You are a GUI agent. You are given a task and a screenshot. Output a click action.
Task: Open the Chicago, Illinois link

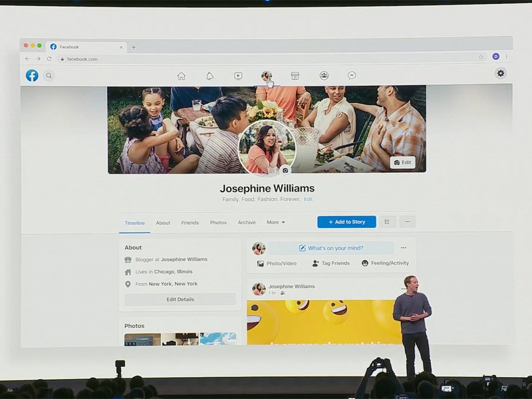click(x=174, y=271)
